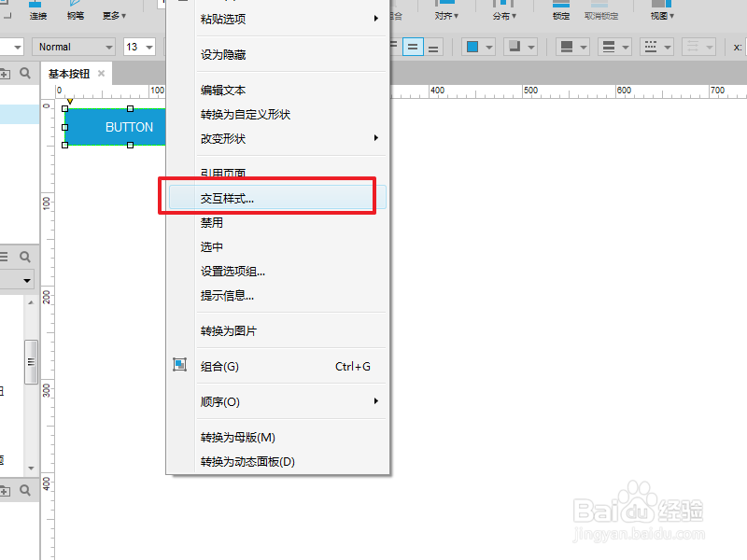Open the line pattern dropdown
Screen dimensions: 747x560
(x=656, y=47)
